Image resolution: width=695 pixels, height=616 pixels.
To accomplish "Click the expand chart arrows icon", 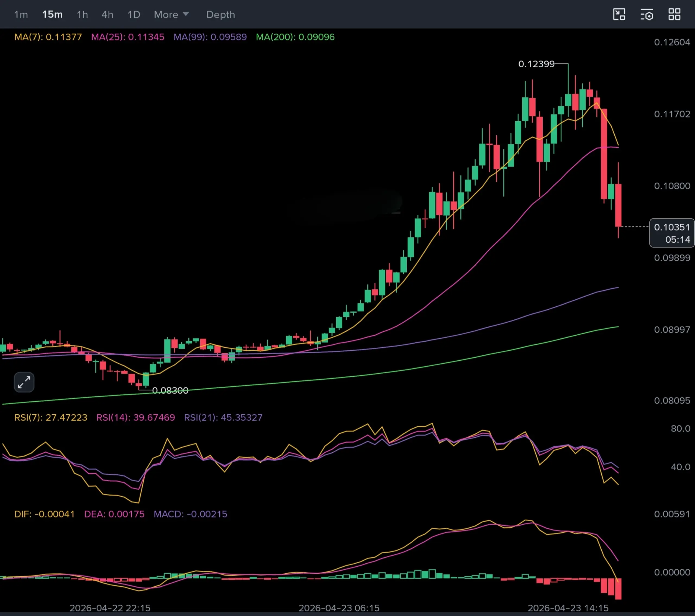I will pos(24,382).
